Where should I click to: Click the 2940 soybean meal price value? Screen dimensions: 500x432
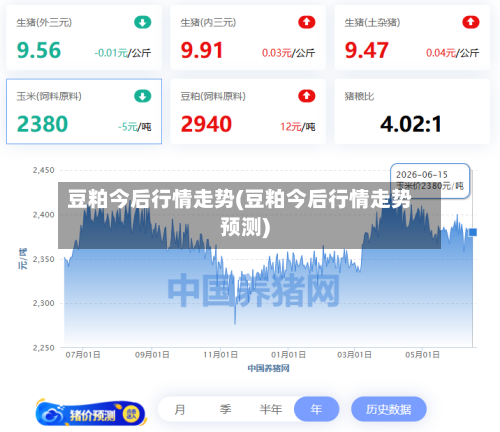click(x=206, y=124)
